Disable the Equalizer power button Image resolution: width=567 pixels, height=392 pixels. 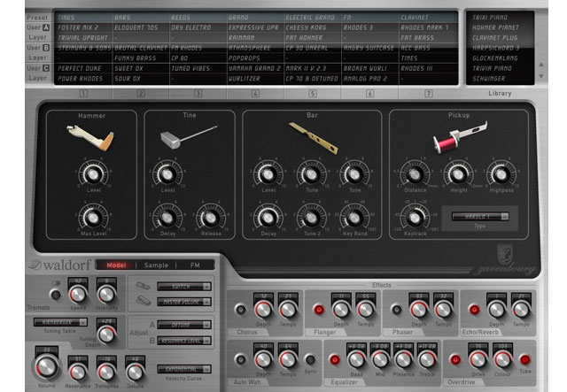(x=335, y=359)
